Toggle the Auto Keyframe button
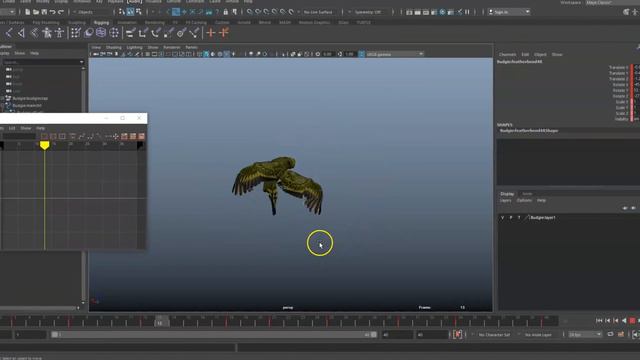 [457, 334]
